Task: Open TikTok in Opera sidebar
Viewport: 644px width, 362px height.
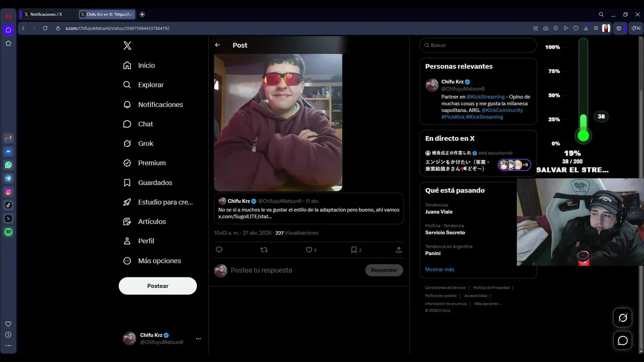Action: [8, 205]
